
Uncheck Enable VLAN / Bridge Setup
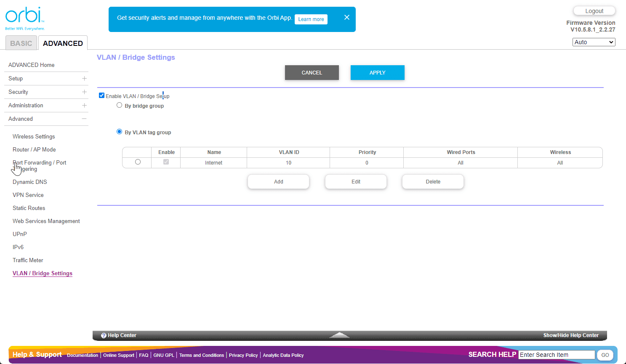tap(101, 96)
